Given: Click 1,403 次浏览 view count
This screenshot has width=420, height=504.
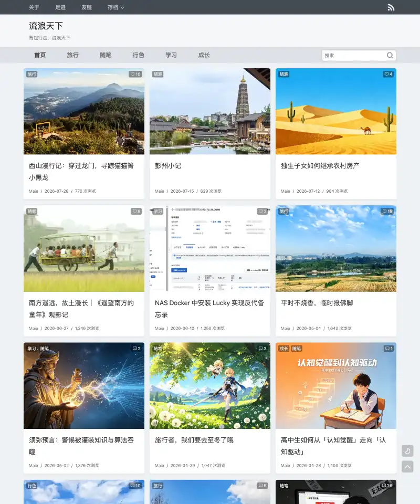Looking at the screenshot, I should point(339,466).
